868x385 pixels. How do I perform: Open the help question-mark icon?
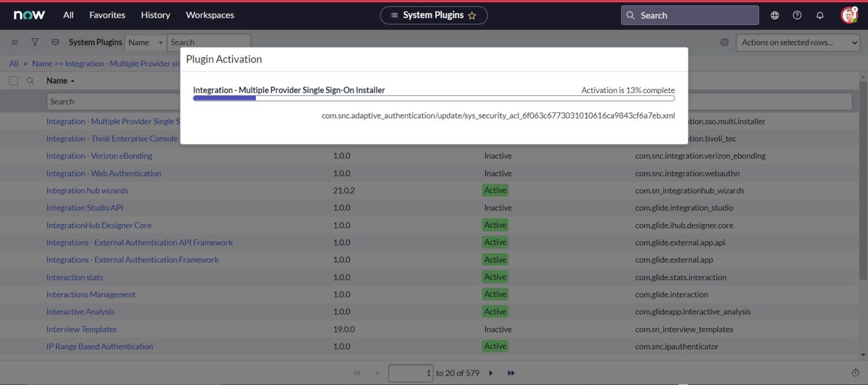(x=797, y=15)
